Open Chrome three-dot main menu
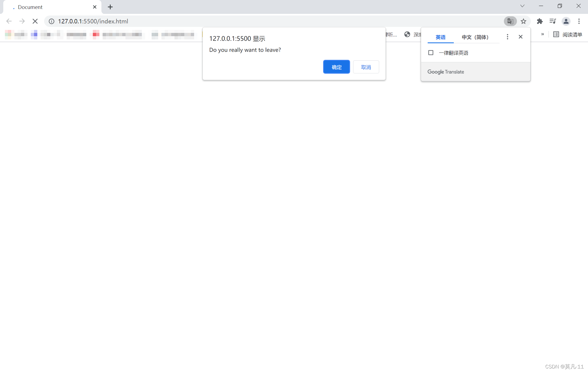This screenshot has width=588, height=372. [x=579, y=21]
